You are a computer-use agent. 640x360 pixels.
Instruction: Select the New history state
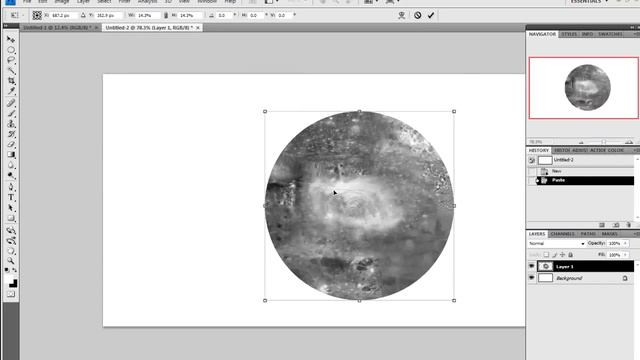click(585, 171)
